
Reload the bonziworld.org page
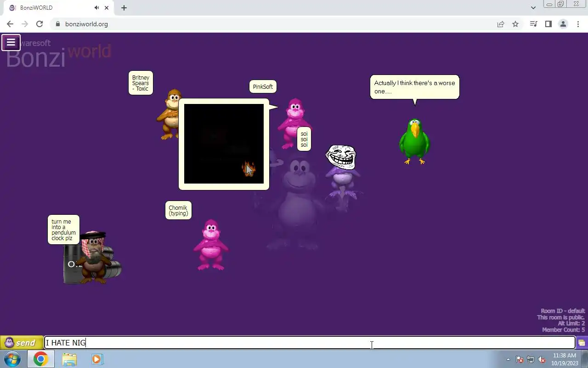pos(40,24)
